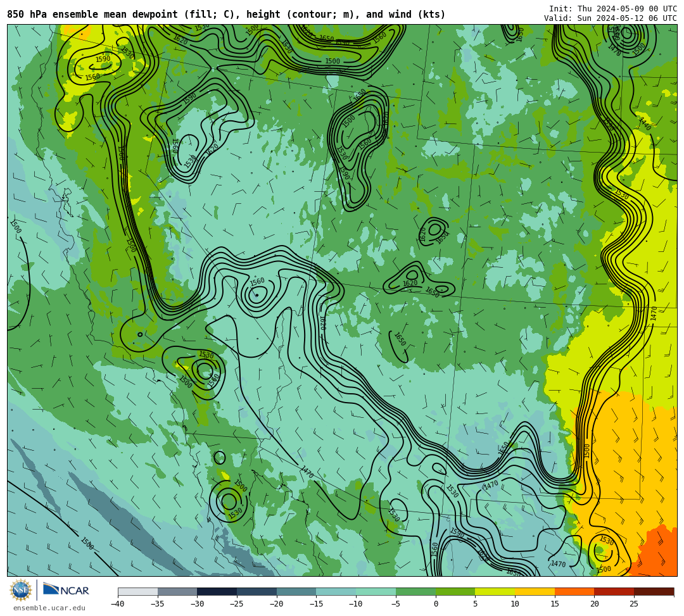Click the white -40 to -35 swatch

click(x=137, y=591)
